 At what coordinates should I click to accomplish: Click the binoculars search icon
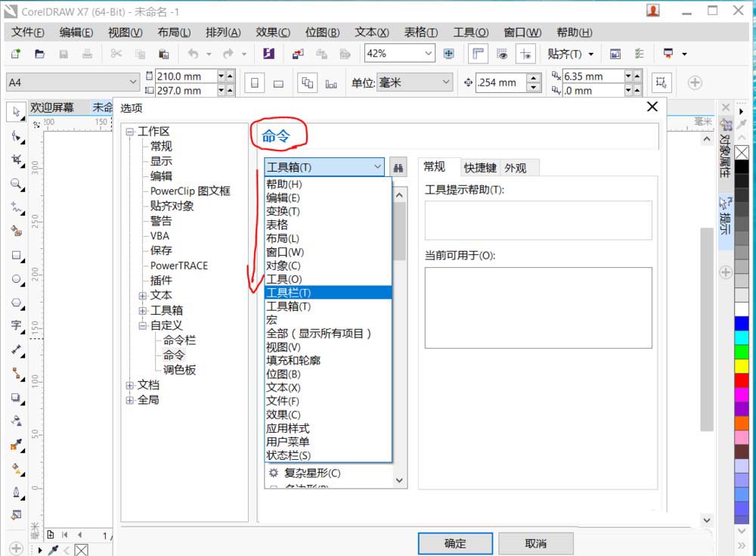398,167
